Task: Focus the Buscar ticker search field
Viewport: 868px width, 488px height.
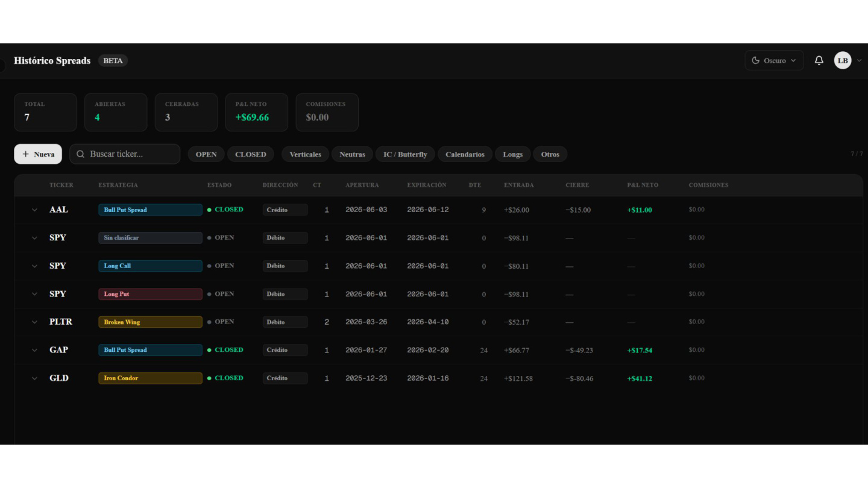Action: coord(125,154)
